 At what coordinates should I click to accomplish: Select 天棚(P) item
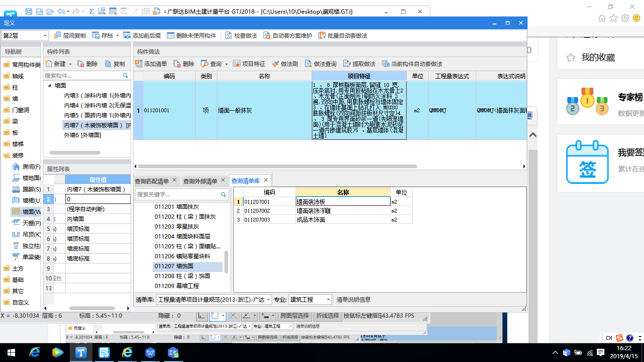(26, 223)
